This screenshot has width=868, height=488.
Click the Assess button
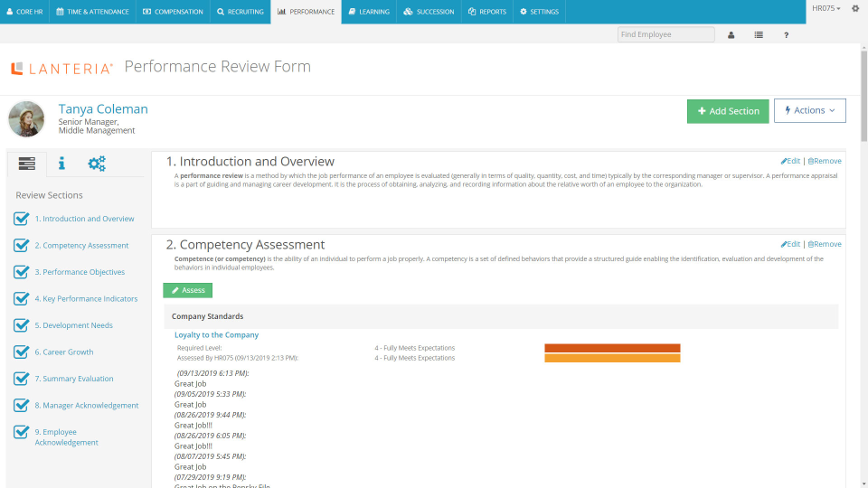tap(188, 290)
